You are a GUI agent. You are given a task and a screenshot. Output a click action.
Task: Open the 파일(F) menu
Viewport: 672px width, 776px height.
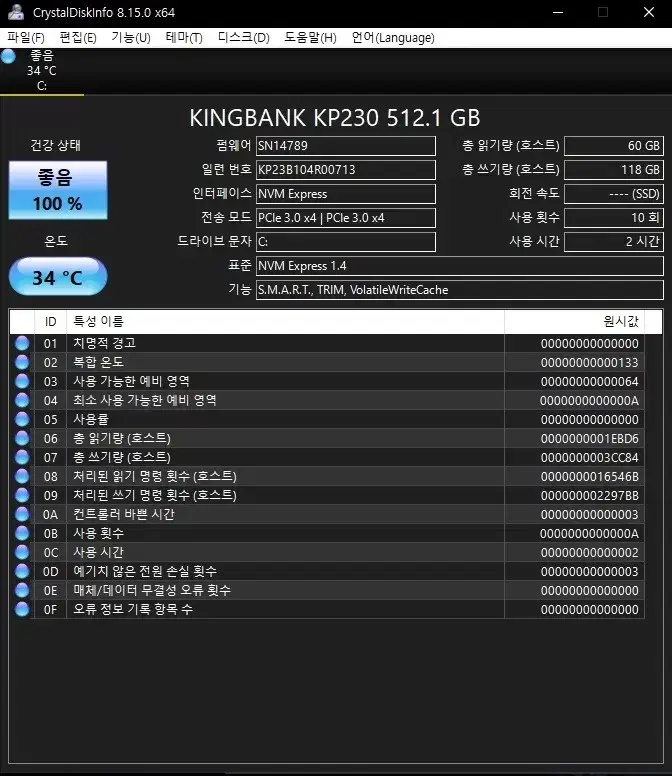(x=25, y=38)
